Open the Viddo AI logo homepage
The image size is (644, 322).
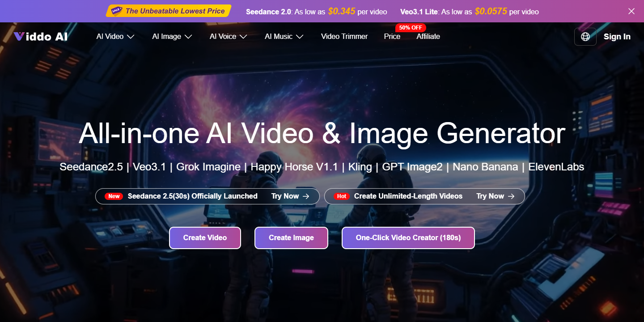click(x=40, y=37)
